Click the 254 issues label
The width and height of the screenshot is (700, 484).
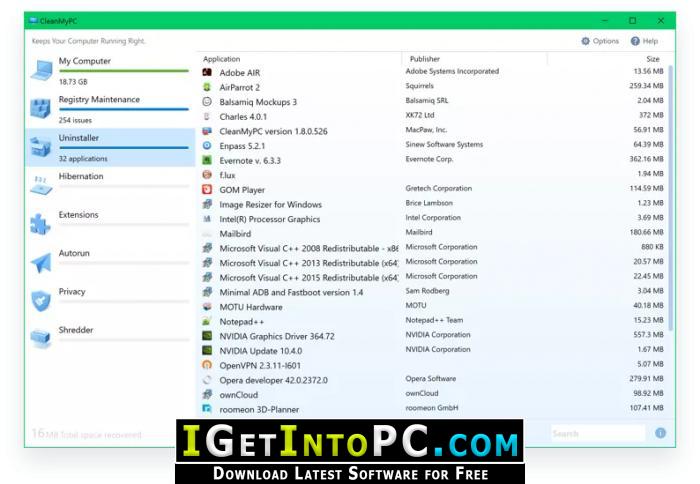[75, 120]
